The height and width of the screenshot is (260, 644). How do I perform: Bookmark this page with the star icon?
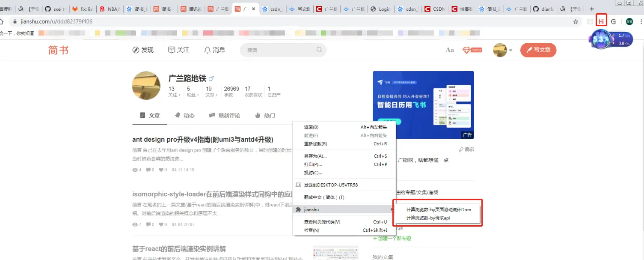[x=576, y=21]
